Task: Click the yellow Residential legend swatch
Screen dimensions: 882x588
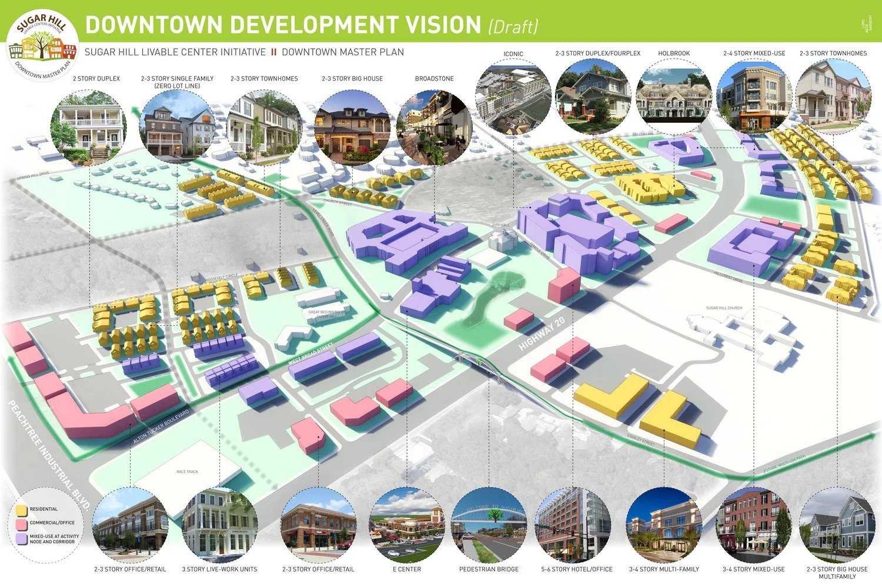Action: (x=22, y=510)
